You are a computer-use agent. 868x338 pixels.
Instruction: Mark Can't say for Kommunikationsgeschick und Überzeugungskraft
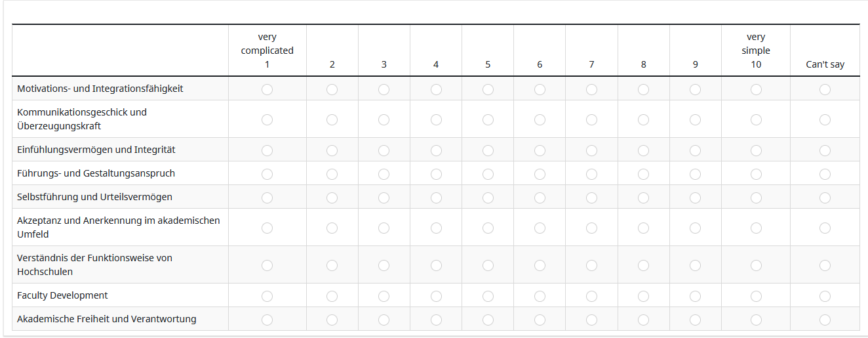(825, 119)
